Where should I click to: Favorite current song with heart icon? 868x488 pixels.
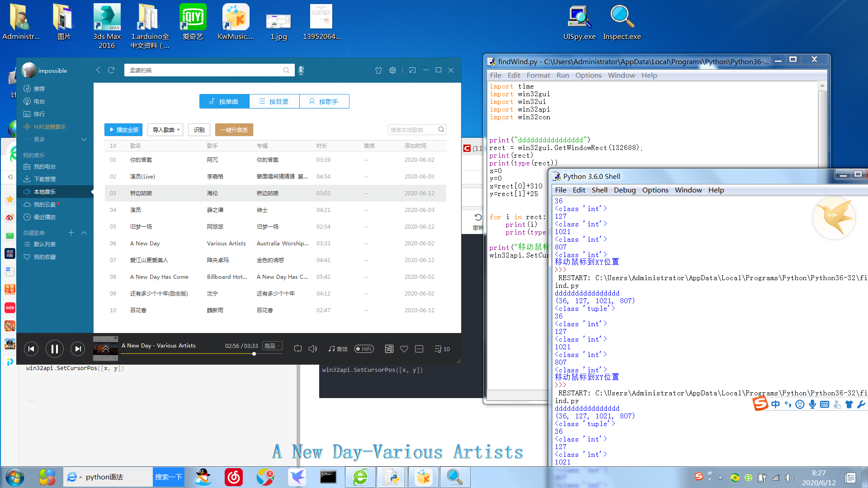pyautogui.click(x=404, y=349)
